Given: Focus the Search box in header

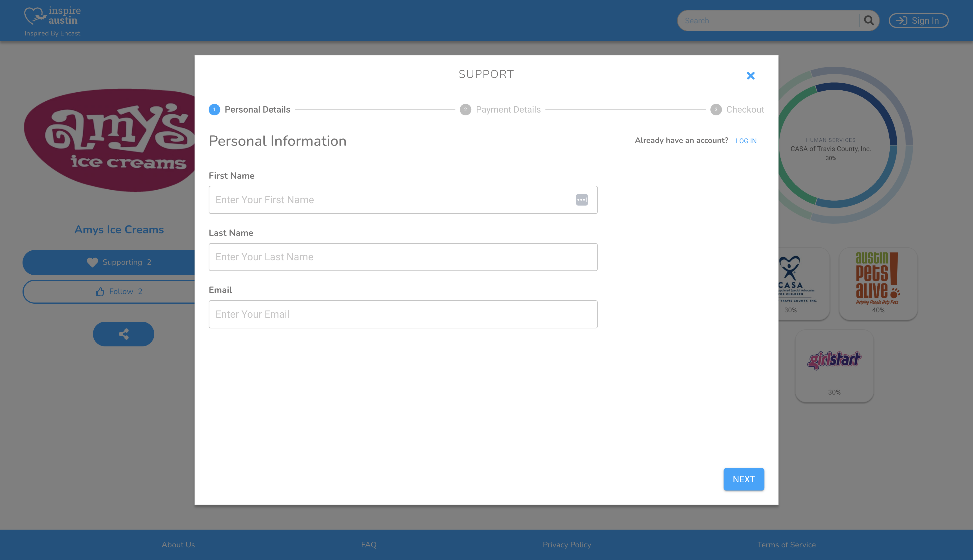Looking at the screenshot, I should click(x=768, y=20).
